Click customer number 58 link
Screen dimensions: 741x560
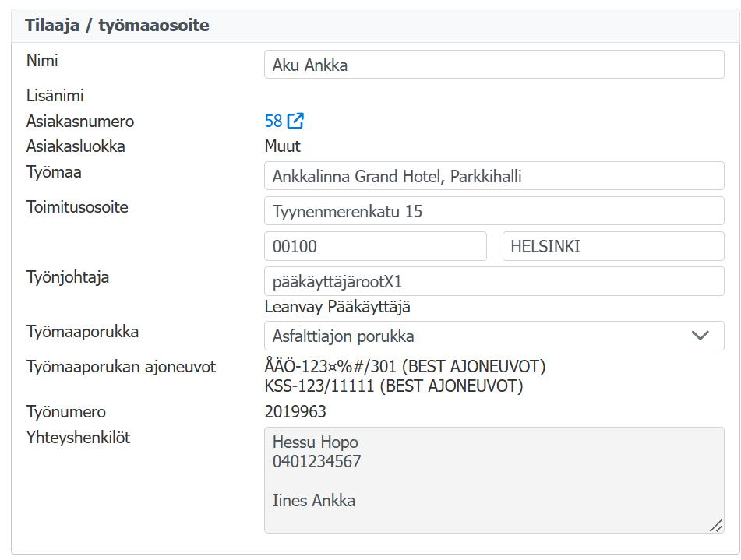point(273,121)
